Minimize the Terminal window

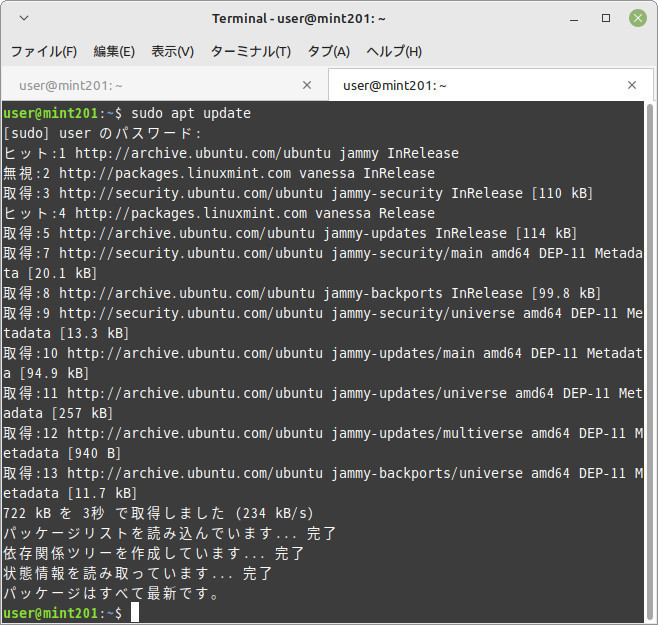tap(574, 18)
